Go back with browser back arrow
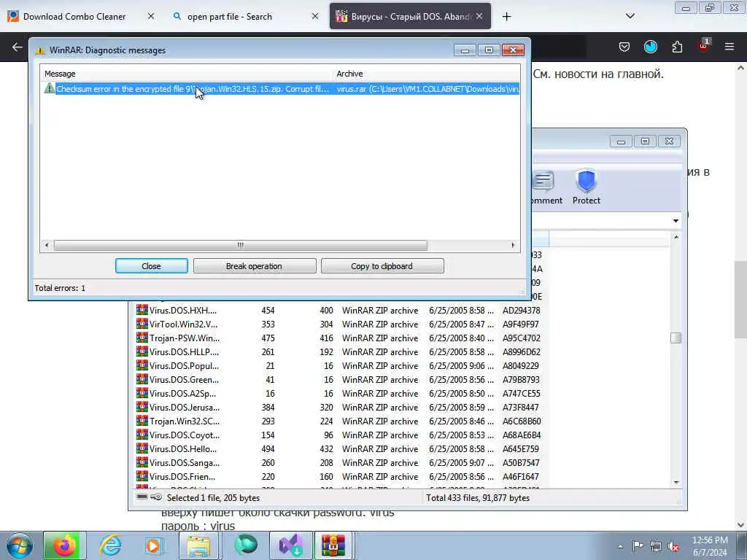 tap(18, 47)
